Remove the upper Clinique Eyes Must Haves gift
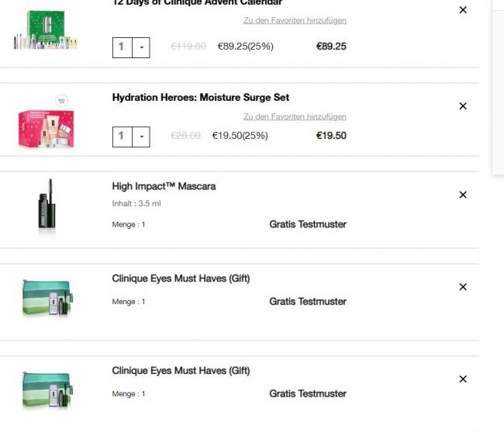504x432 pixels. pos(463,287)
